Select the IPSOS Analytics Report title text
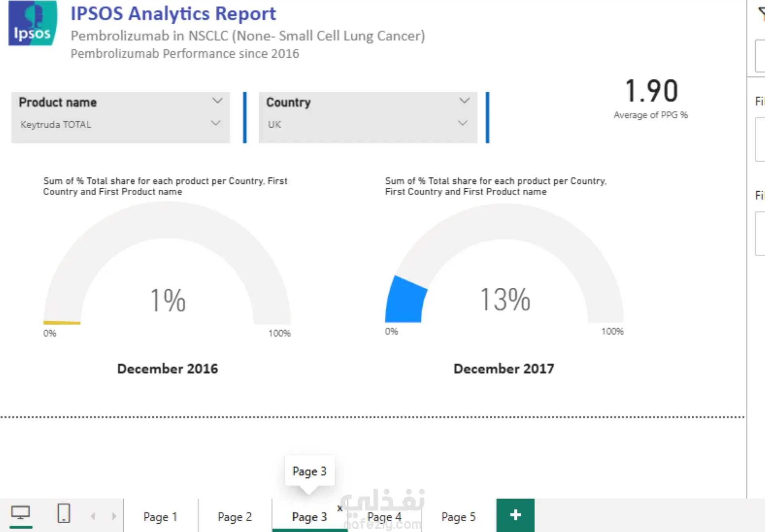 click(x=173, y=14)
